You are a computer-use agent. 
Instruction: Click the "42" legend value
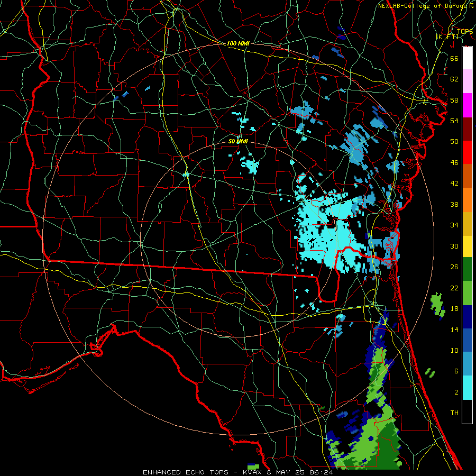tap(454, 183)
